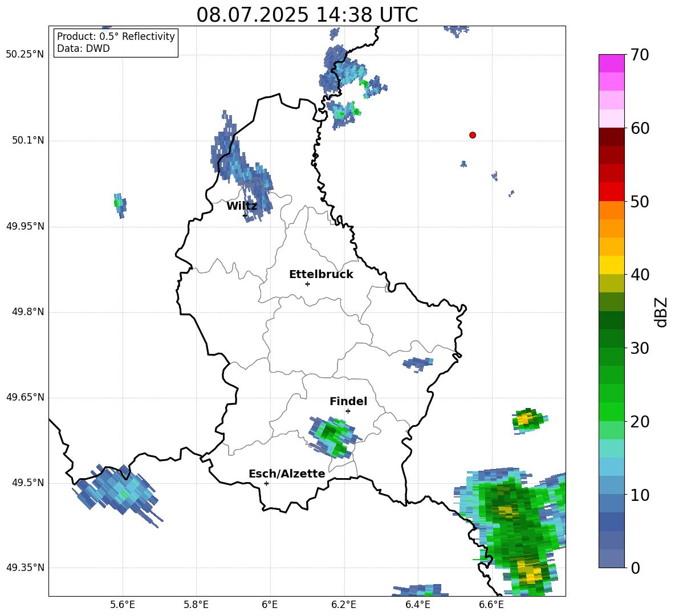The image size is (675, 616).
Task: Pick the yellow 40 dBZ swatch
Action: tap(611, 265)
